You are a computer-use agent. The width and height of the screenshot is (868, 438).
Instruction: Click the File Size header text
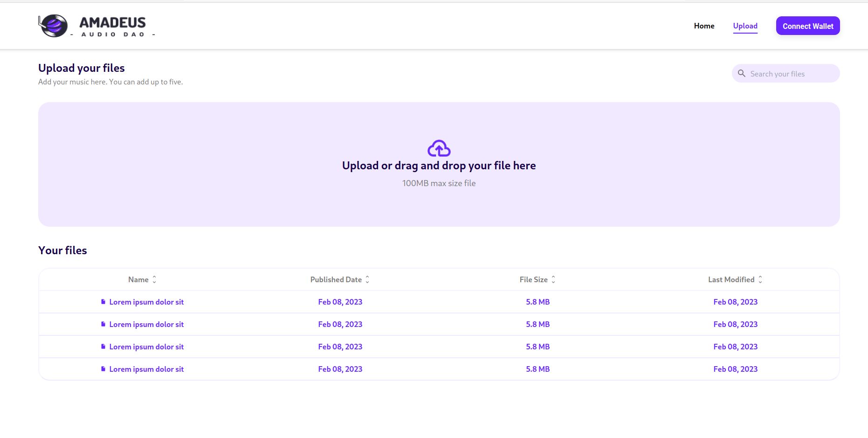pyautogui.click(x=534, y=279)
